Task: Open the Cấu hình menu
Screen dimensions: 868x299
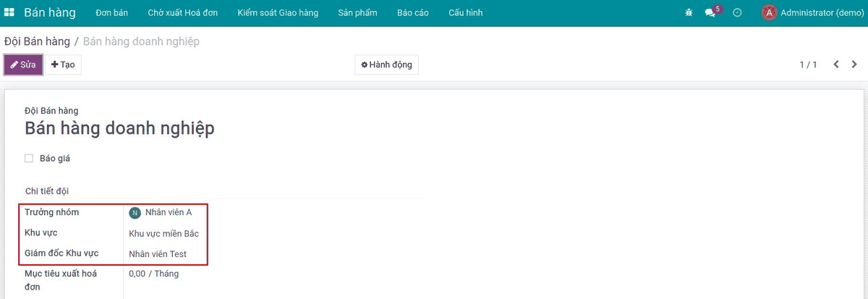Action: (x=466, y=12)
